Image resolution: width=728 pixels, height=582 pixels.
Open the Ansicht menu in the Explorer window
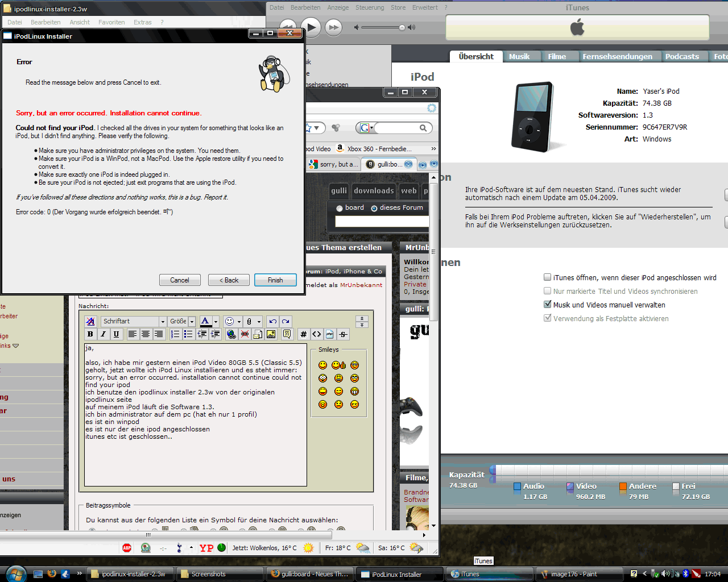click(80, 22)
